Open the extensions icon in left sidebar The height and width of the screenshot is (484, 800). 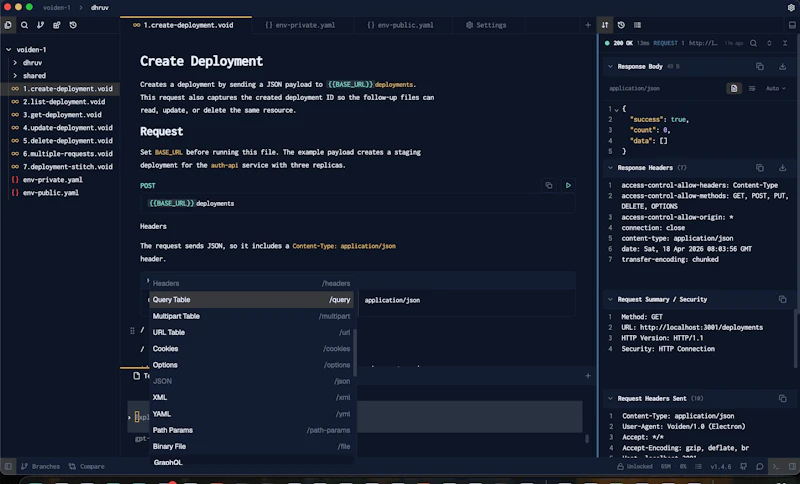click(57, 25)
